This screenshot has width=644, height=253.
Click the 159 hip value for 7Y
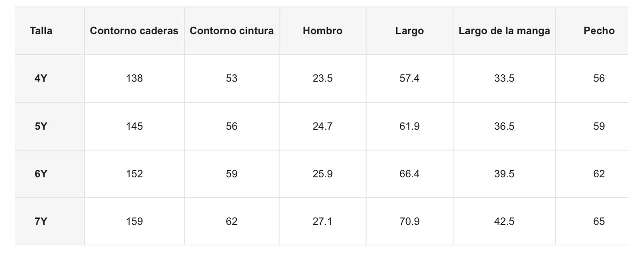134,222
